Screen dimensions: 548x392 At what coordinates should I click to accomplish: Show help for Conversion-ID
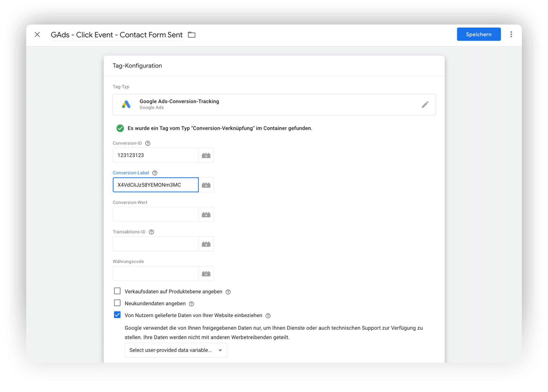coord(148,143)
